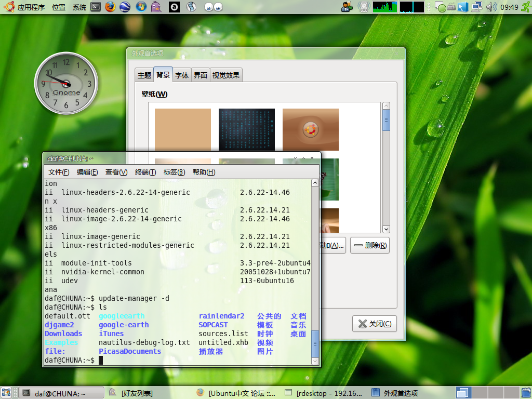Switch to 好友列表 window in taskbar
Screen dimensions: 532x399
[x=131, y=393]
